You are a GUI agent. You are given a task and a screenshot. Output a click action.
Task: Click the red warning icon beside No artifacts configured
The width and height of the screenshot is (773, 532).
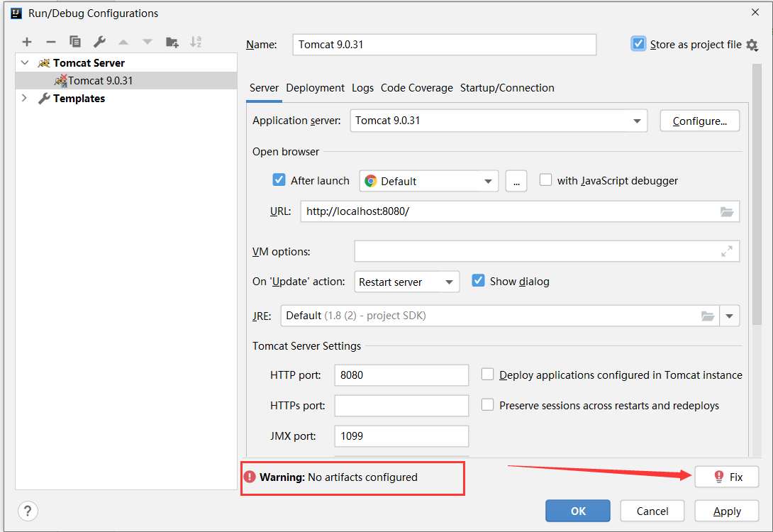(x=250, y=477)
